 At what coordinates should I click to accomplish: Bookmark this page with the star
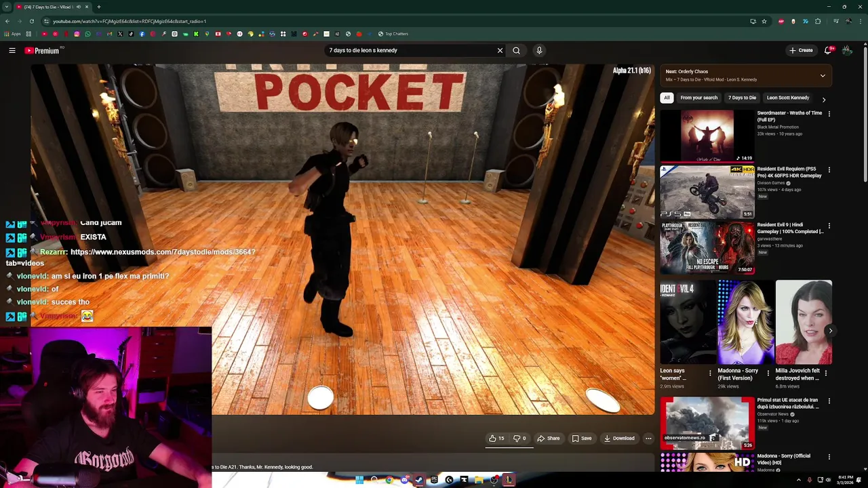764,21
